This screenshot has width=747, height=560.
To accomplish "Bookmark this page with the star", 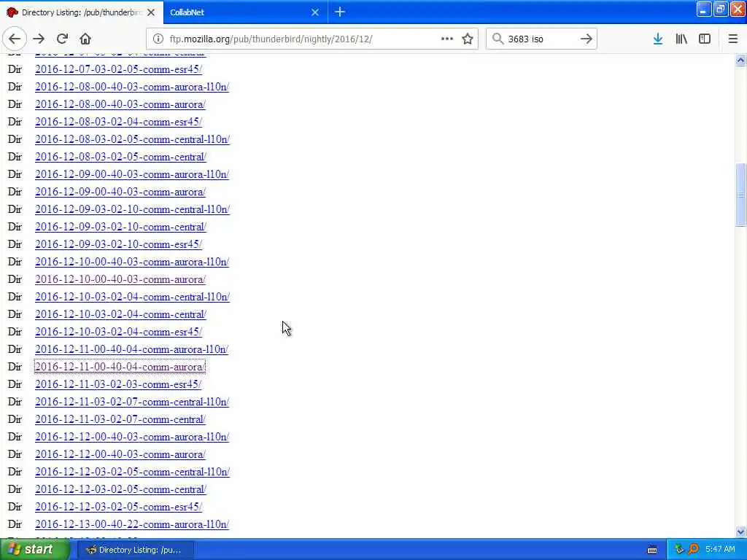I will coord(468,39).
